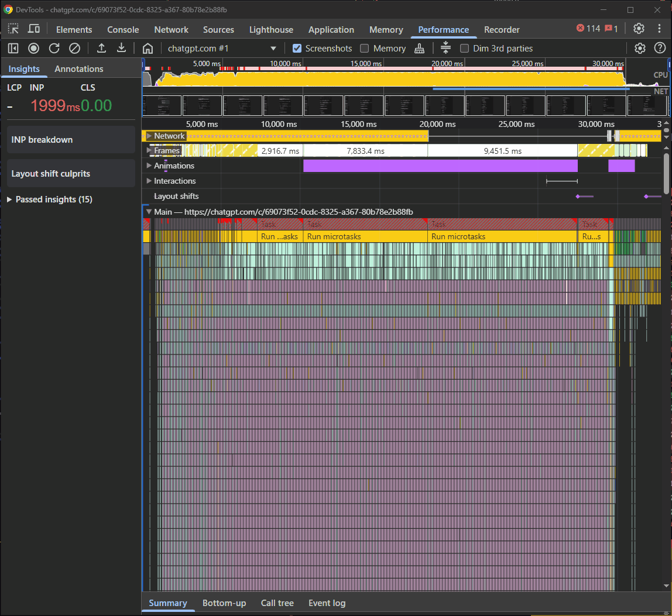This screenshot has height=616, width=672.
Task: Toggle the device toolbar icon
Action: 34,29
